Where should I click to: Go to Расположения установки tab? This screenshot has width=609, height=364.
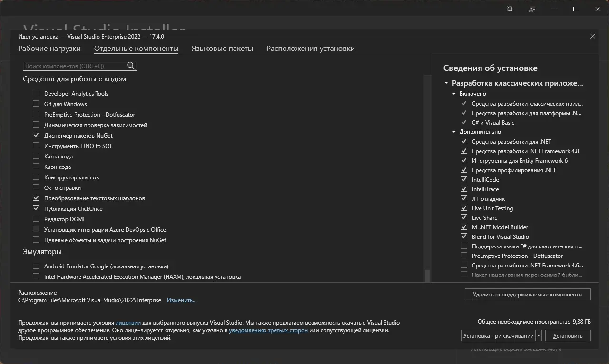click(310, 49)
